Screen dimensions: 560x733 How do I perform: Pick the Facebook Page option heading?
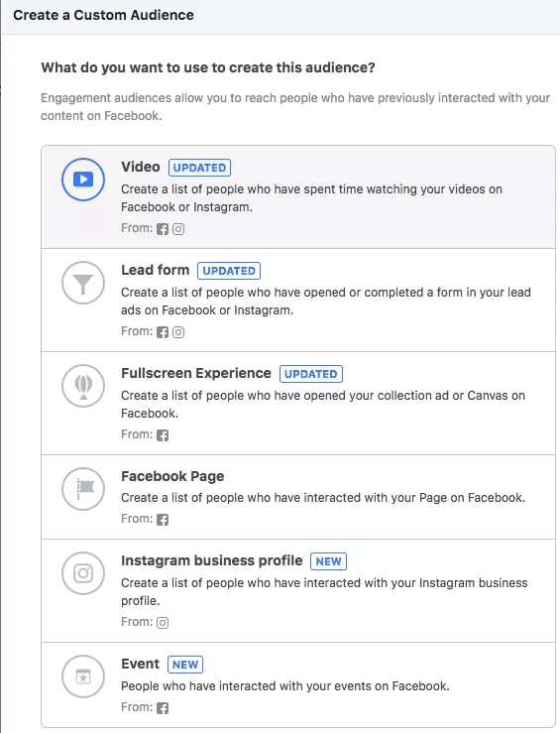172,476
